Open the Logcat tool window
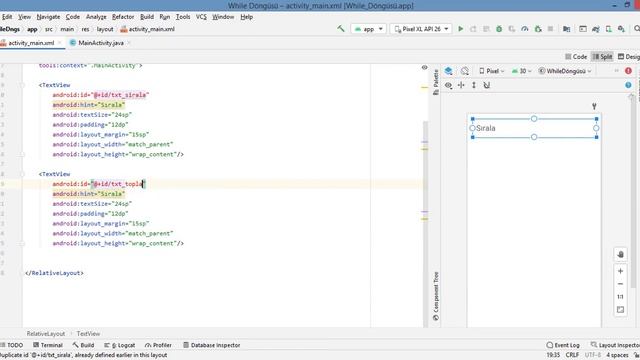 [120, 345]
